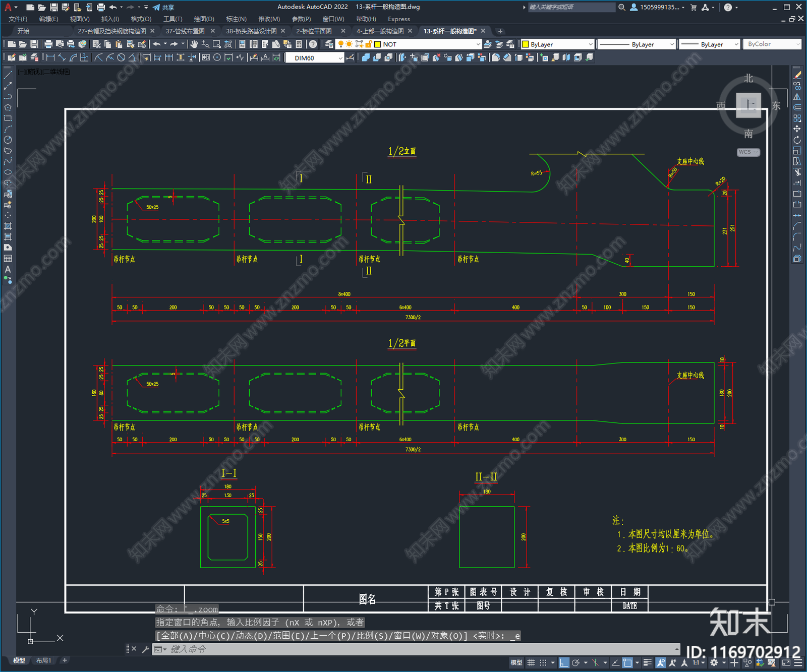The width and height of the screenshot is (807, 672).
Task: Toggle Ortho mode in the status bar
Action: pyautogui.click(x=564, y=662)
